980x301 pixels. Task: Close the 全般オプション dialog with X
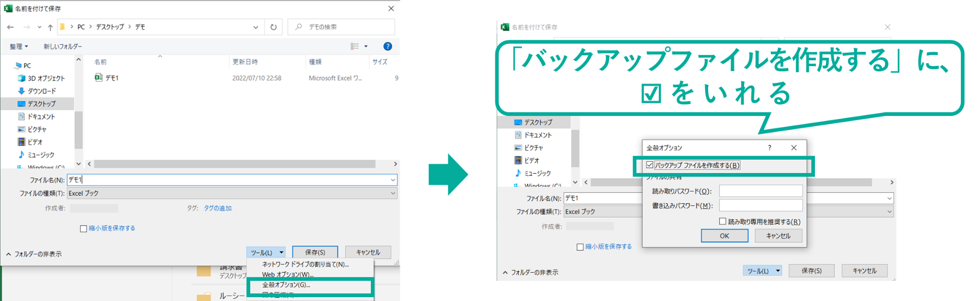[794, 148]
